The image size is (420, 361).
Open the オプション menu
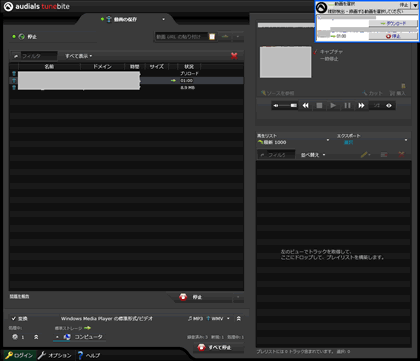(55, 355)
